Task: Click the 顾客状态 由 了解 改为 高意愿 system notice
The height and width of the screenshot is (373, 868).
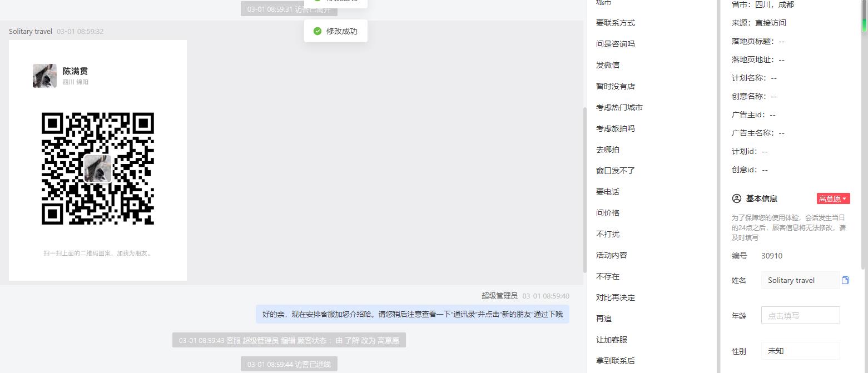Action: coord(289,340)
